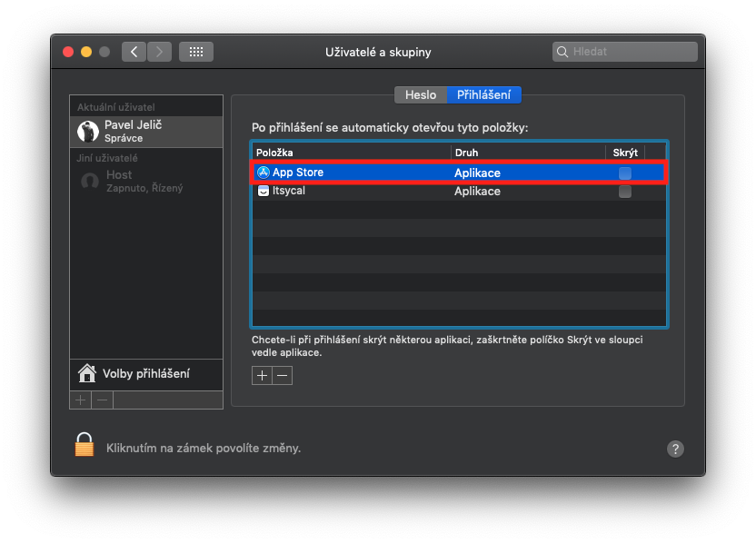Click the show all preferences grid icon
Image resolution: width=756 pixels, height=543 pixels.
(195, 52)
